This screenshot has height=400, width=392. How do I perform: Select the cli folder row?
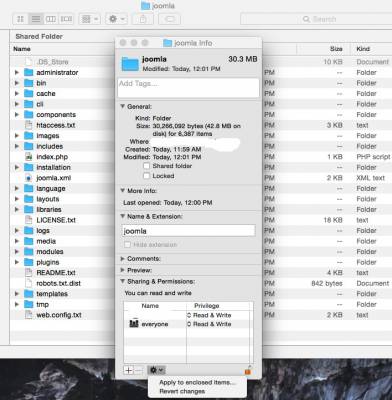click(63, 104)
